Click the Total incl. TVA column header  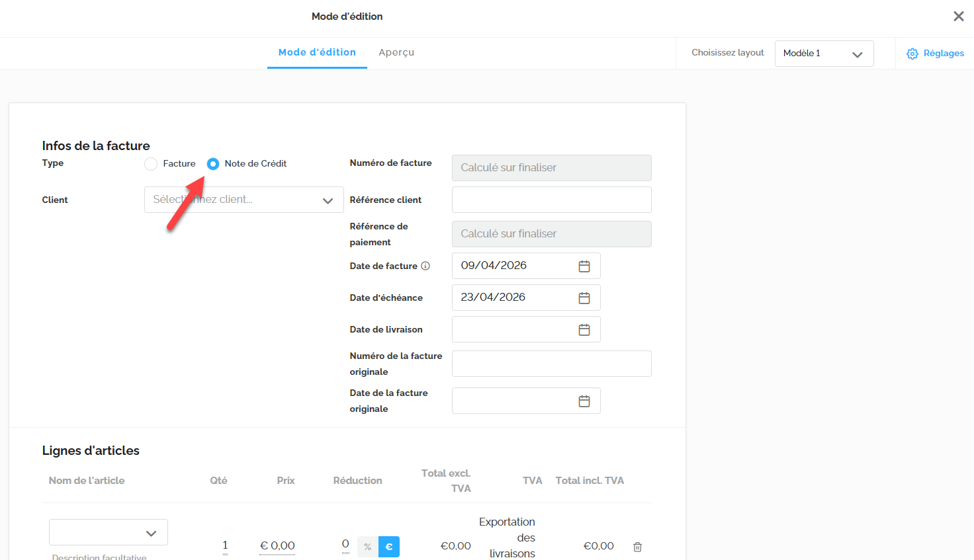[590, 481]
